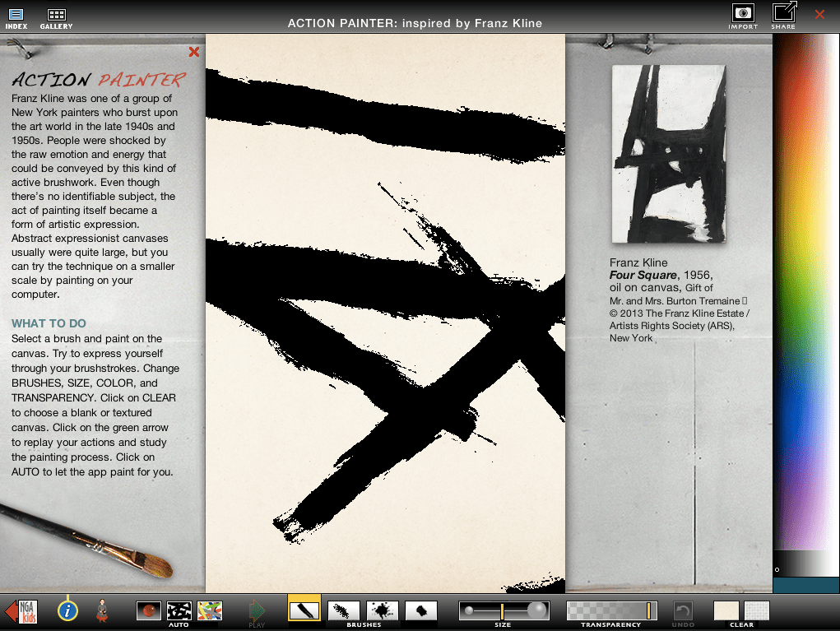The image size is (840, 631).
Task: Clear to the textured canvas
Action: coord(757,610)
